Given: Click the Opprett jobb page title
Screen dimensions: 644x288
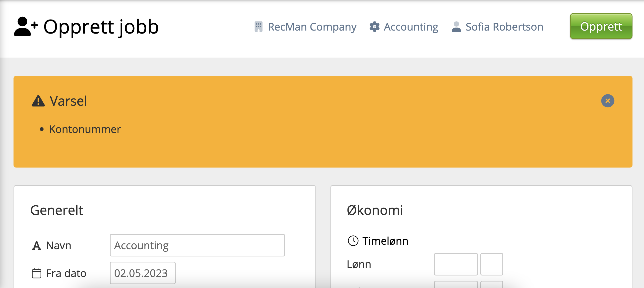Looking at the screenshot, I should click(x=101, y=27).
